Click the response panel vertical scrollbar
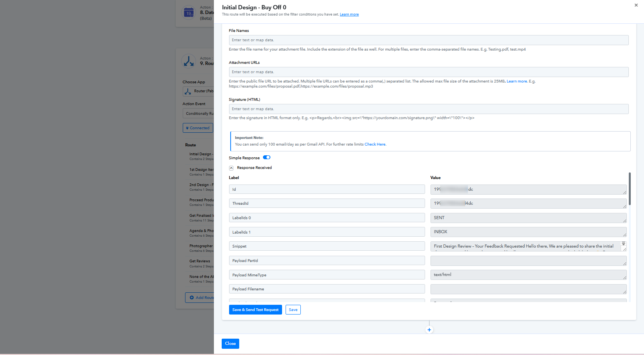 (x=630, y=189)
